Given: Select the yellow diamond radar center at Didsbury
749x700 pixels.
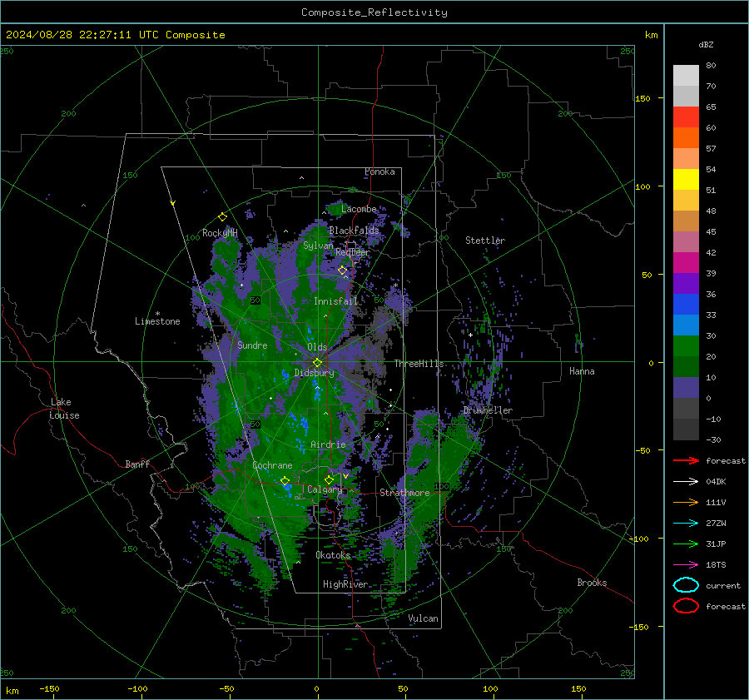Looking at the screenshot, I should coord(317,363).
